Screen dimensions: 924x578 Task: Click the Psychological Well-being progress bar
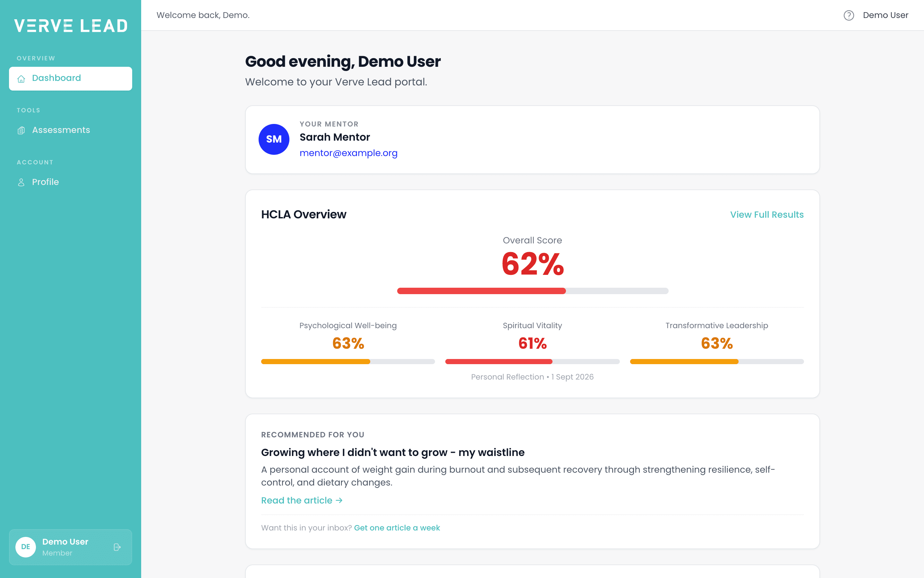pos(348,362)
